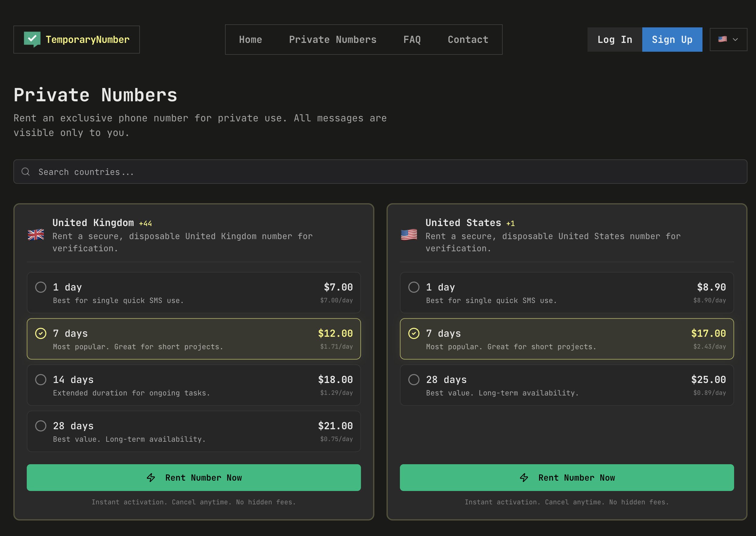
Task: Click the US flag in language selector
Action: (x=722, y=39)
